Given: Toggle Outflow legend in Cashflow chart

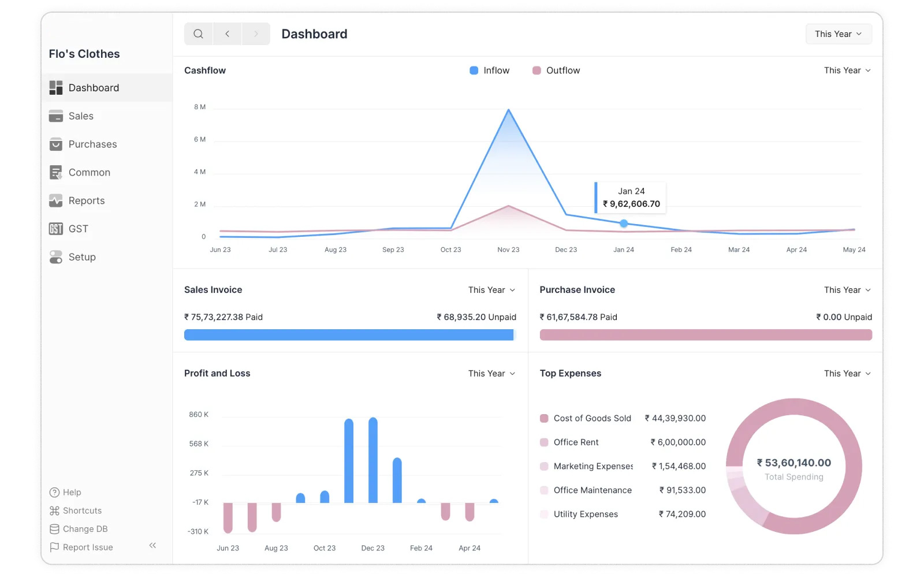Looking at the screenshot, I should (556, 70).
